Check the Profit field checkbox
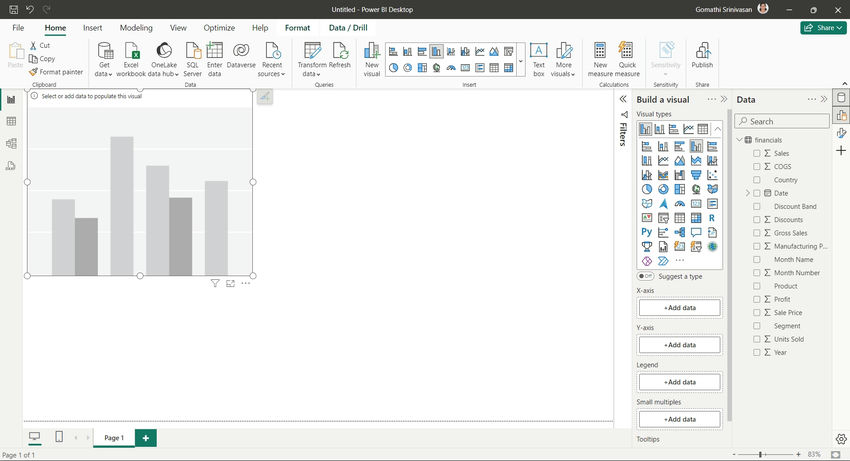Image resolution: width=850 pixels, height=461 pixels. (757, 299)
